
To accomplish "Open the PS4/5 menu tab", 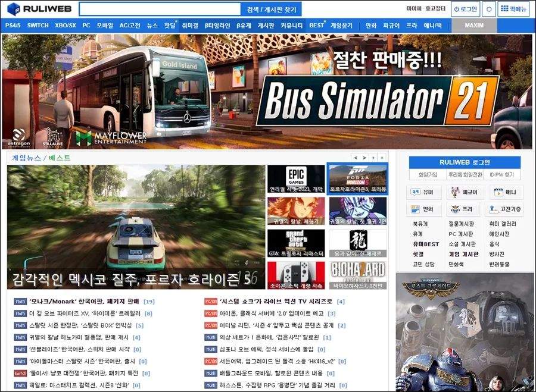I will (13, 26).
